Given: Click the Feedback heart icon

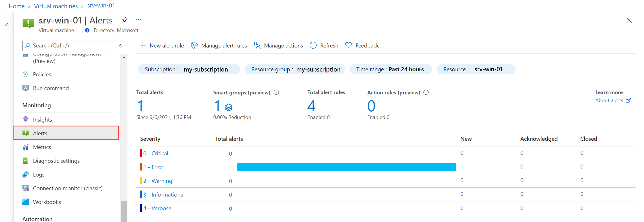Looking at the screenshot, I should (x=349, y=45).
